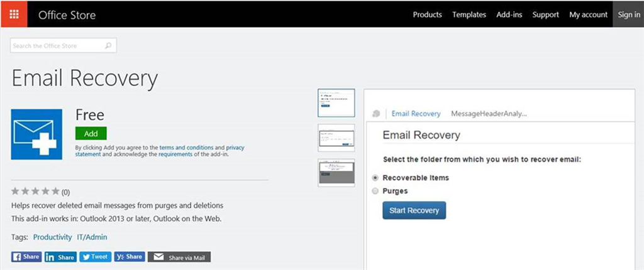This screenshot has width=644, height=270.
Task: Share via the LinkedIn Share button
Action: pyautogui.click(x=60, y=257)
